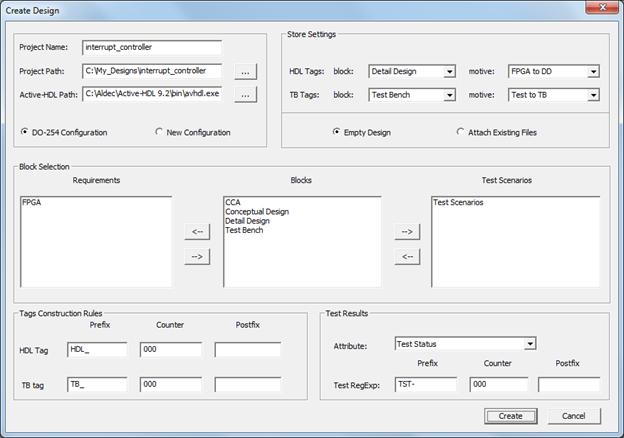
Task: Click the Cancel button
Action: coord(574,416)
